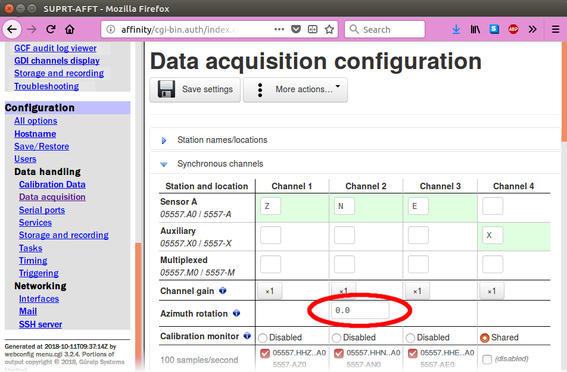Image resolution: width=567 pixels, height=372 pixels.
Task: Open Channel 1 gain ×1 selector
Action: click(270, 291)
